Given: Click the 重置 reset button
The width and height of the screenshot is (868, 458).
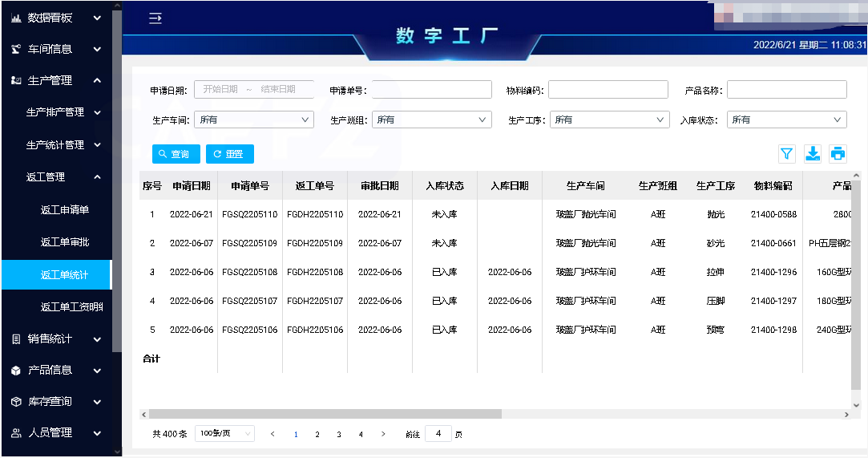Looking at the screenshot, I should [x=229, y=154].
